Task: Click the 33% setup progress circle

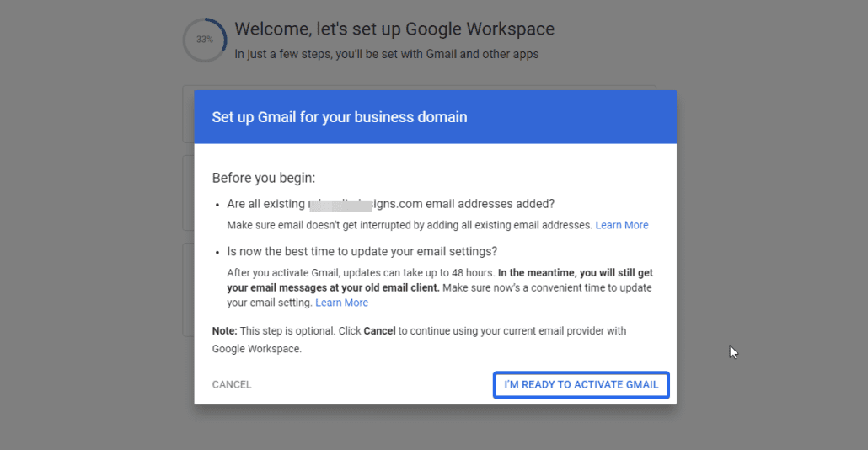Action: pos(205,40)
